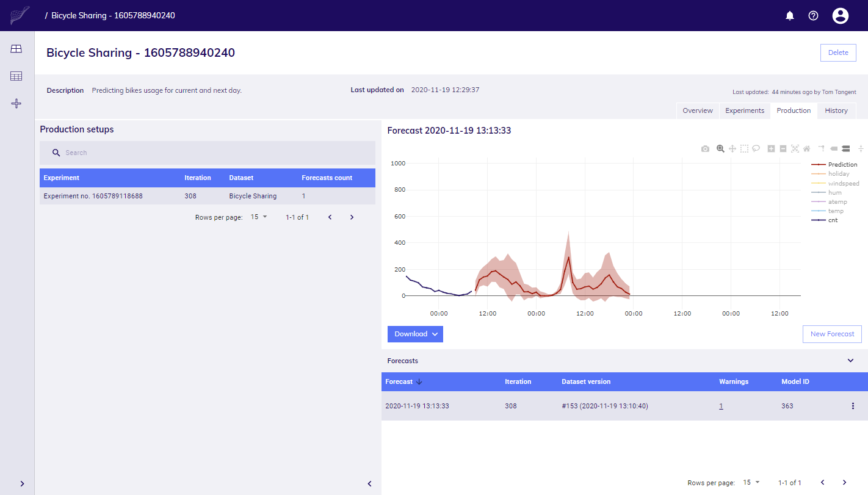The width and height of the screenshot is (868, 495).
Task: Click the Experiment column header
Action: tap(62, 178)
